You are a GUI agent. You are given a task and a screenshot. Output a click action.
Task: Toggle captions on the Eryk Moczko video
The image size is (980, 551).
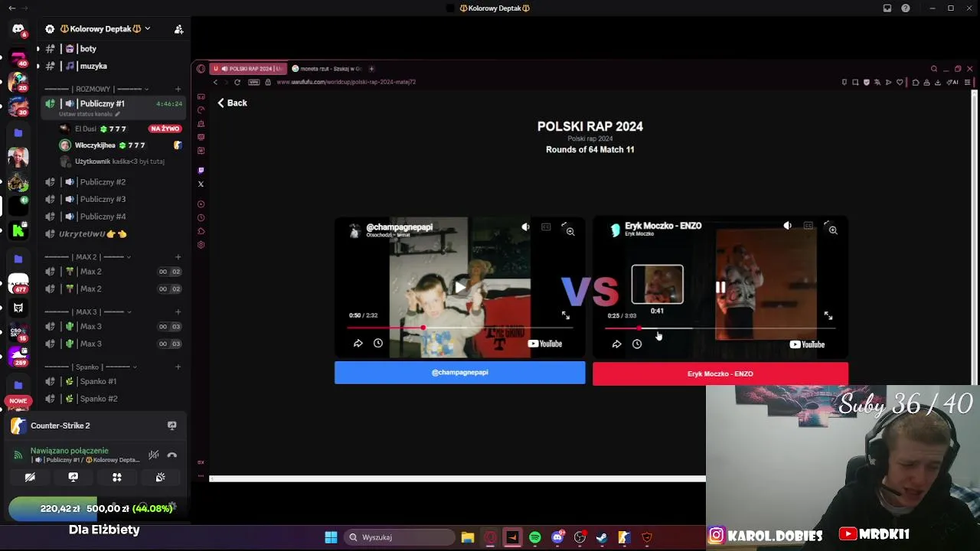[808, 226]
